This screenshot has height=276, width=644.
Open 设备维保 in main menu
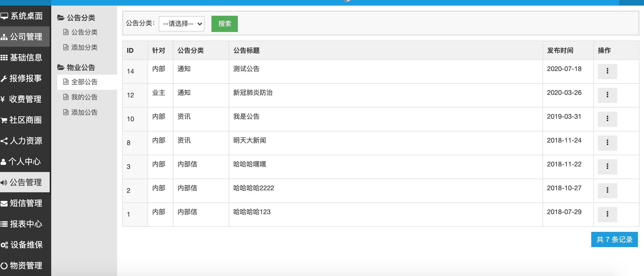(x=25, y=245)
